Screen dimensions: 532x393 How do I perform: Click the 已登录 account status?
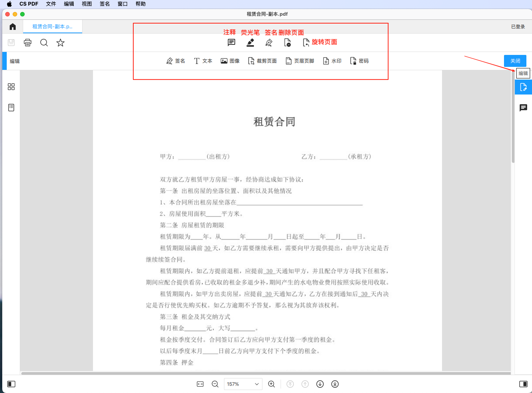pyautogui.click(x=518, y=27)
